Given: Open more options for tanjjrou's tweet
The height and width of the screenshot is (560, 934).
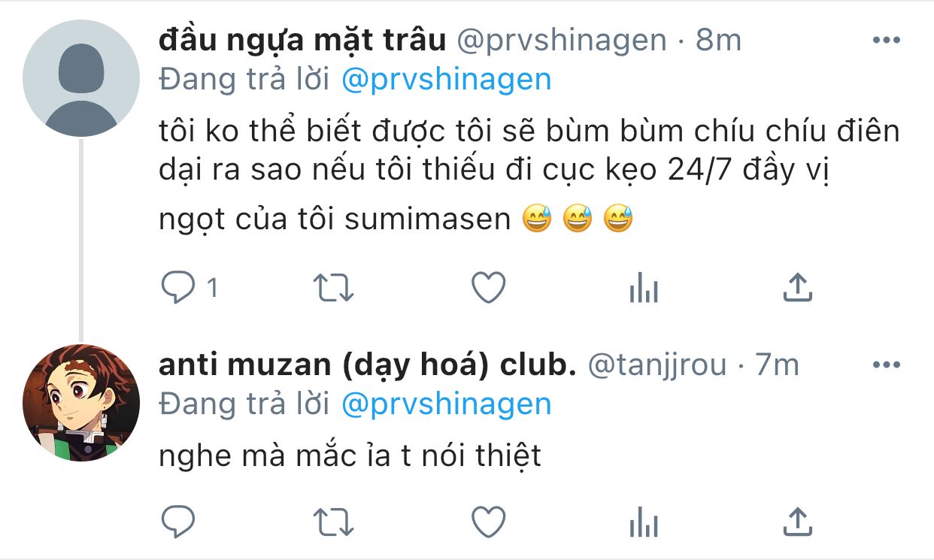Looking at the screenshot, I should click(x=886, y=365).
